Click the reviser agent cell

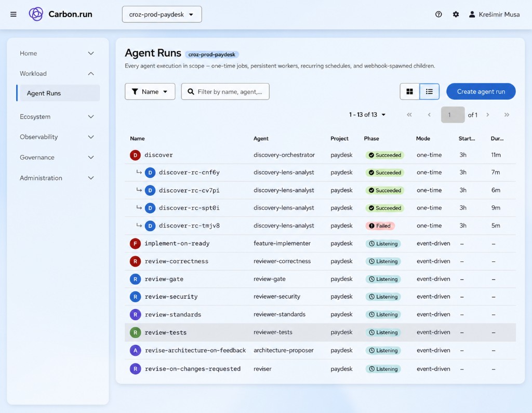pos(262,369)
